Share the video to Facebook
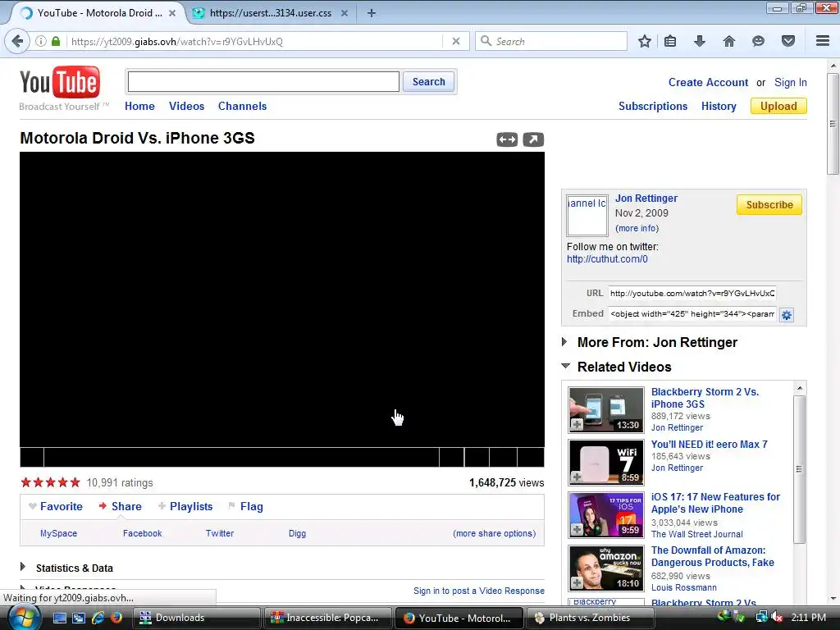 (x=142, y=533)
